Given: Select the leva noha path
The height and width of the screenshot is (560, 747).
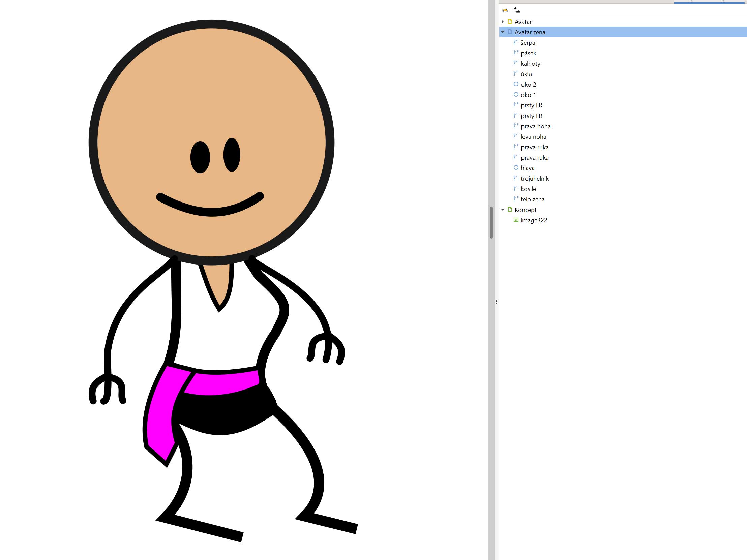Looking at the screenshot, I should click(x=533, y=137).
